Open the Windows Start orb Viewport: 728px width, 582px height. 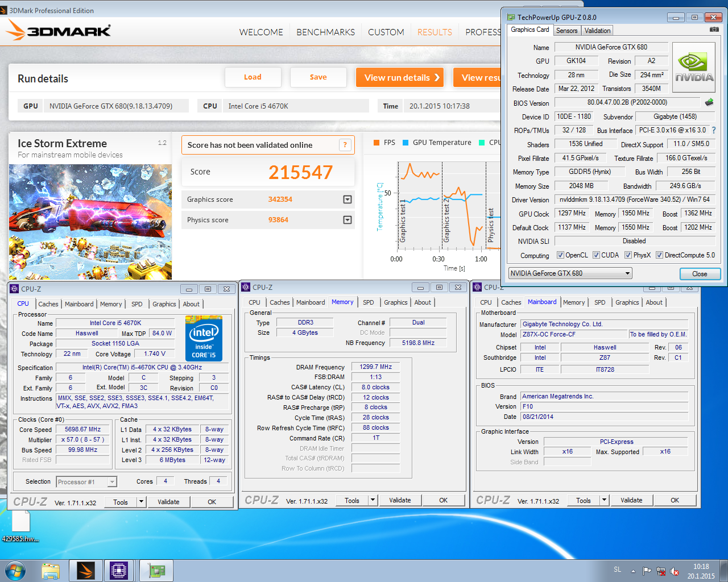coord(15,571)
